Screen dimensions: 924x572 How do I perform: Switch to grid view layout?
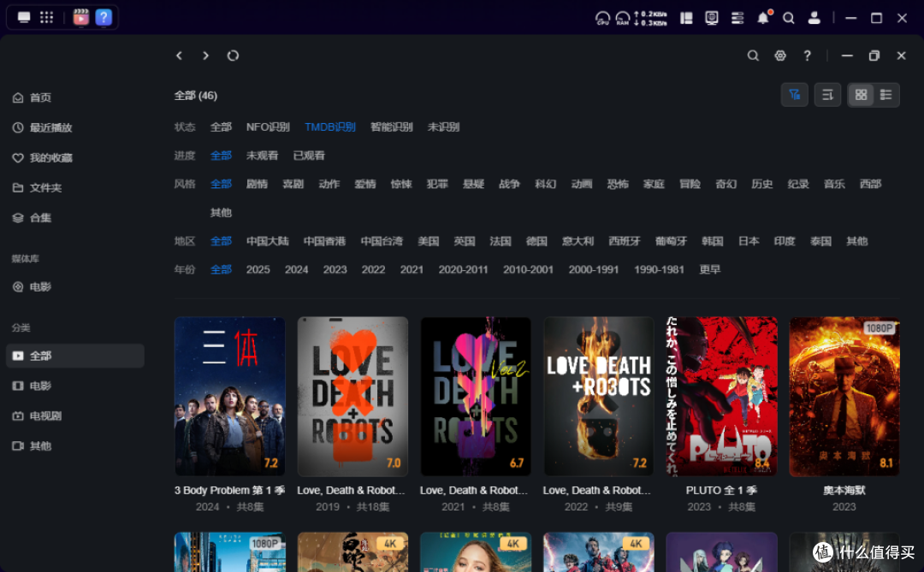tap(861, 95)
